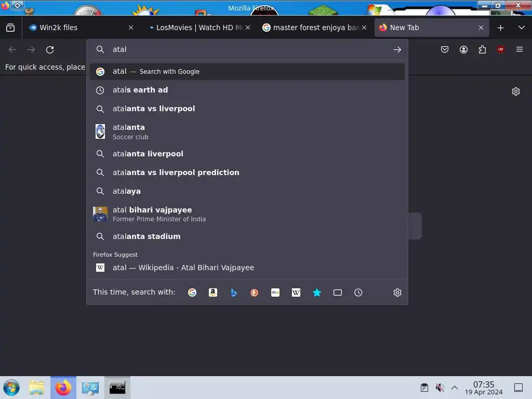Screen dimensions: 532x399
Task: Expand the list all tabs chevron
Action: 522,28
